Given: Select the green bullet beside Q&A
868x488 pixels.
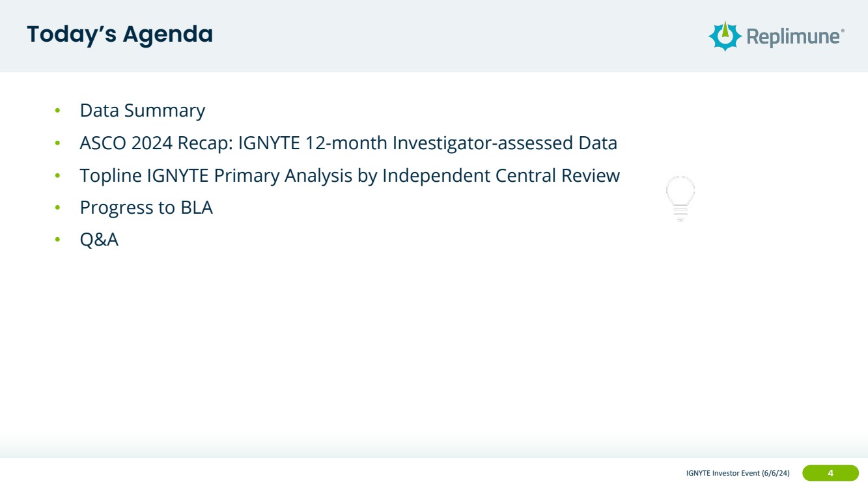Looking at the screenshot, I should [x=57, y=240].
